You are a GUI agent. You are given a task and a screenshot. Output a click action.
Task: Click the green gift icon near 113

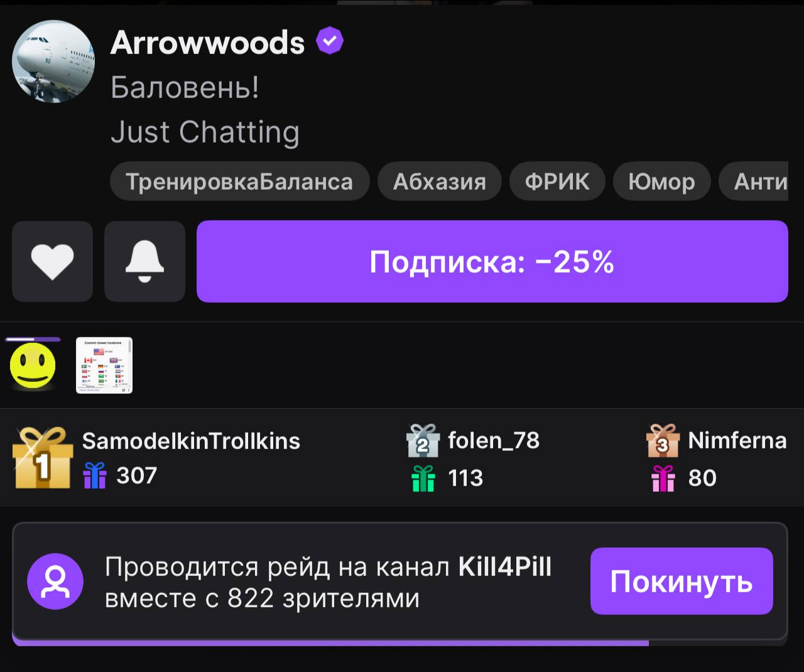tap(423, 478)
